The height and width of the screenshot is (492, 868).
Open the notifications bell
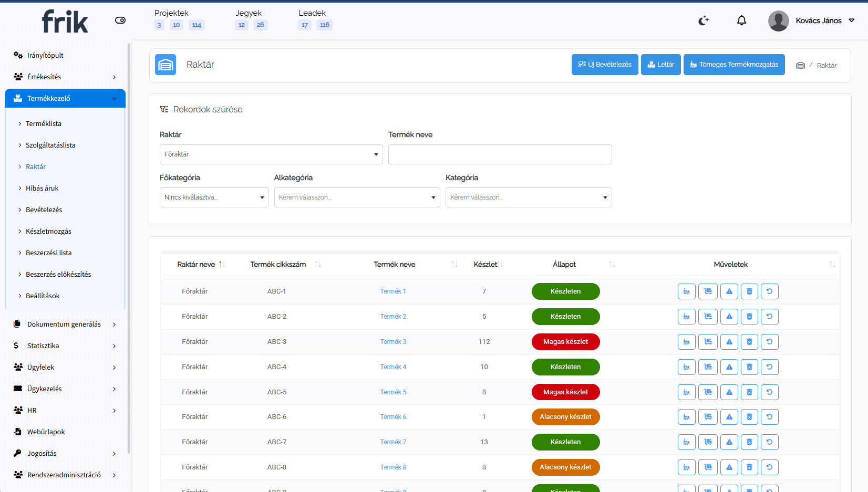tap(741, 20)
